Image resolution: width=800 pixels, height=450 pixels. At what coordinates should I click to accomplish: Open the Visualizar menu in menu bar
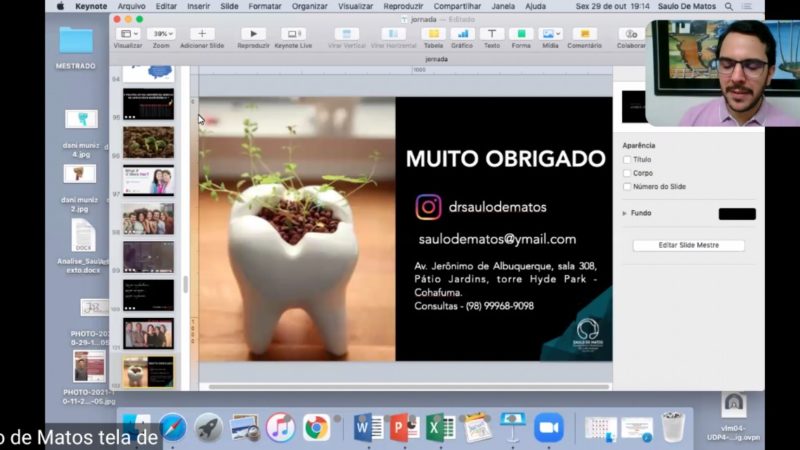coord(356,6)
